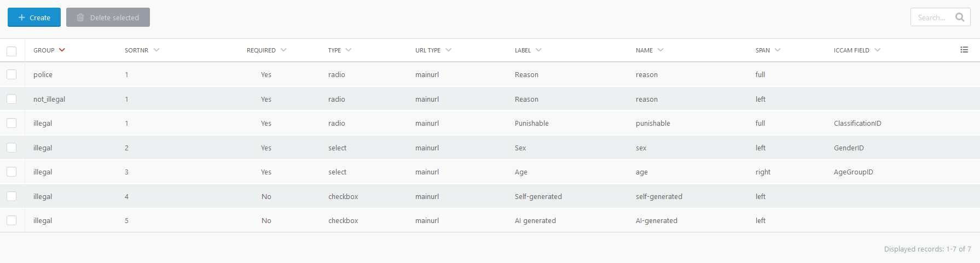Viewport: 980px width, 263px height.
Task: Open the column list settings icon
Action: pos(964,50)
